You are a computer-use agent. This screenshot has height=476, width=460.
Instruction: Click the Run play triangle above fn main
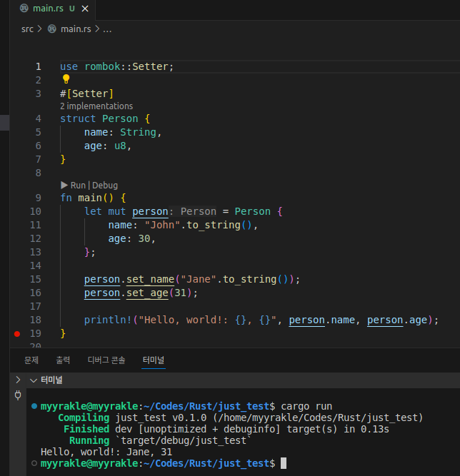pos(64,185)
